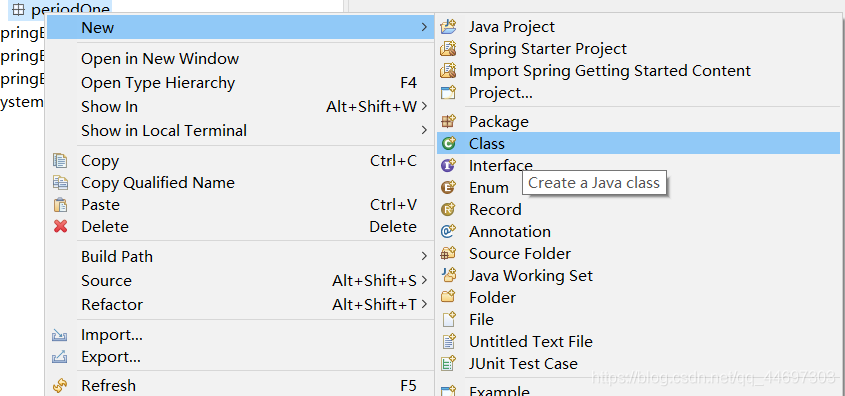This screenshot has height=396, width=845.
Task: Select Open Type Hierarchy
Action: click(239, 82)
